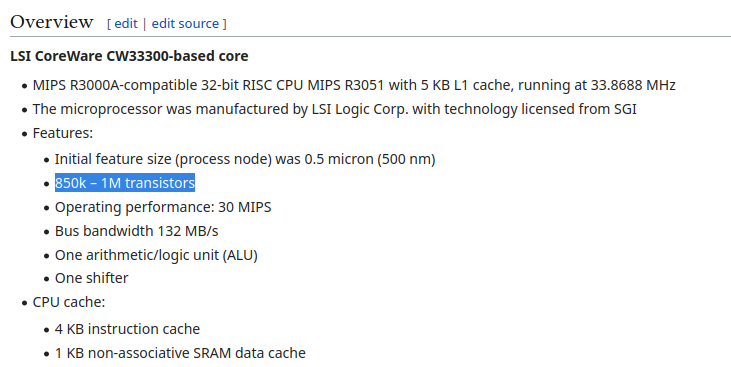Click the 'Bus bandwidth 132 MB/s' line
Image resolution: width=731 pixels, height=367 pixels.
pyautogui.click(x=137, y=231)
